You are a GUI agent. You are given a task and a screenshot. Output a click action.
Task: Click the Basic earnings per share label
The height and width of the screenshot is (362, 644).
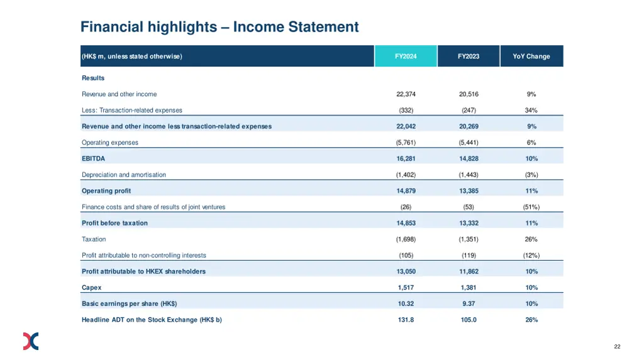(x=129, y=304)
